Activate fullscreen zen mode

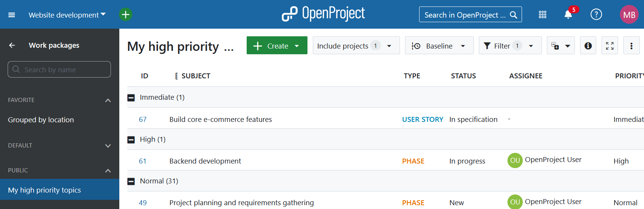(610, 46)
